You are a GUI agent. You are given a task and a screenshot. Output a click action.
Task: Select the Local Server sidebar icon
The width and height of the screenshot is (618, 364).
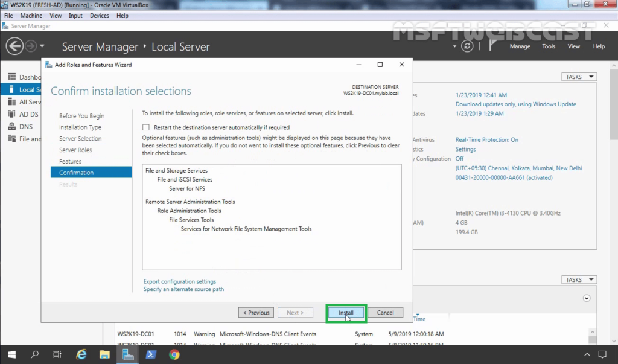pyautogui.click(x=12, y=89)
